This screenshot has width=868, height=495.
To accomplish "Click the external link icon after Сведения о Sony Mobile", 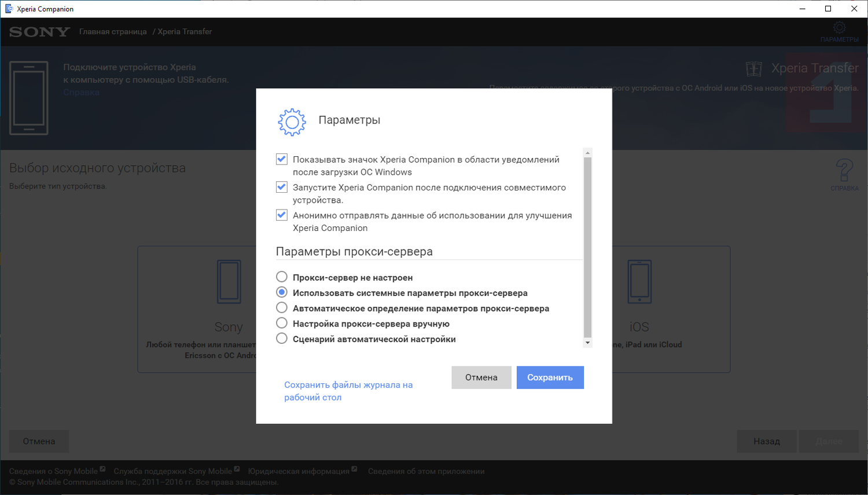I will point(102,469).
